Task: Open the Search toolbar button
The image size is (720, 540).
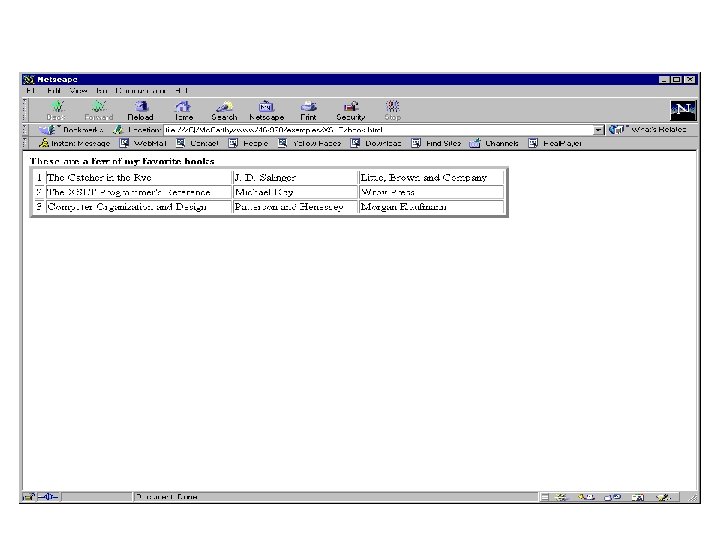Action: click(x=224, y=111)
